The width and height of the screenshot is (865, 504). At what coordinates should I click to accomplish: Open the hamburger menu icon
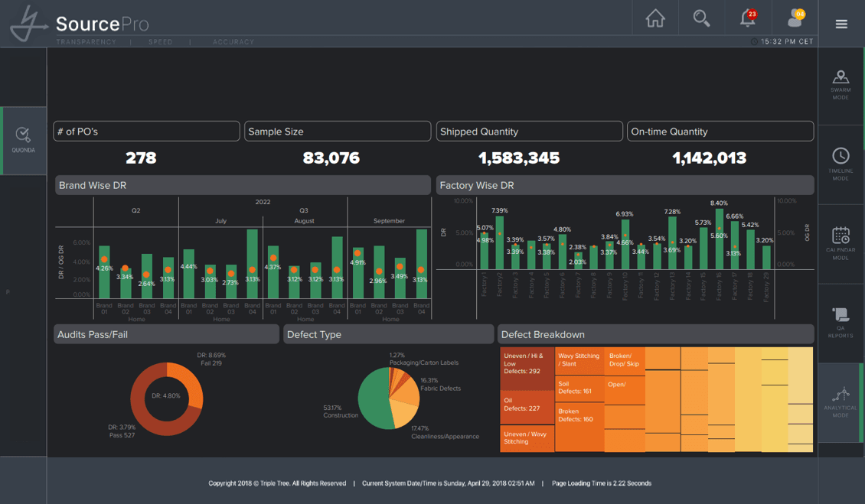841,24
